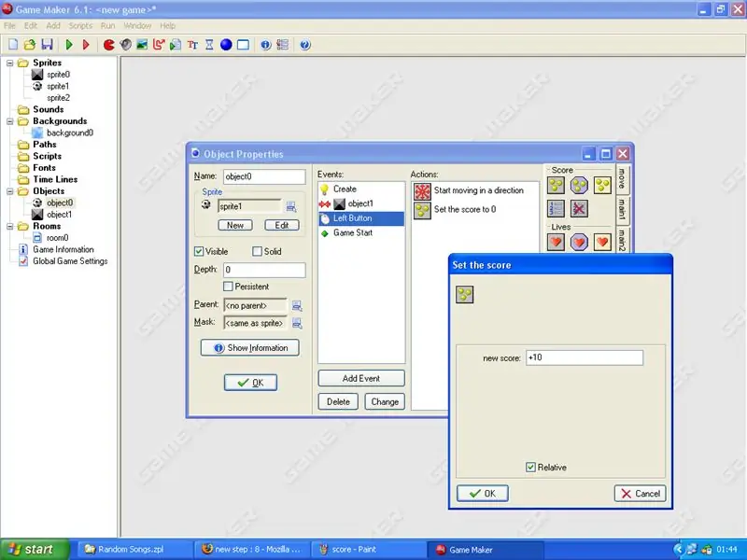Open the Parent object chooser menu
This screenshot has width=747, height=560.
coord(297,306)
